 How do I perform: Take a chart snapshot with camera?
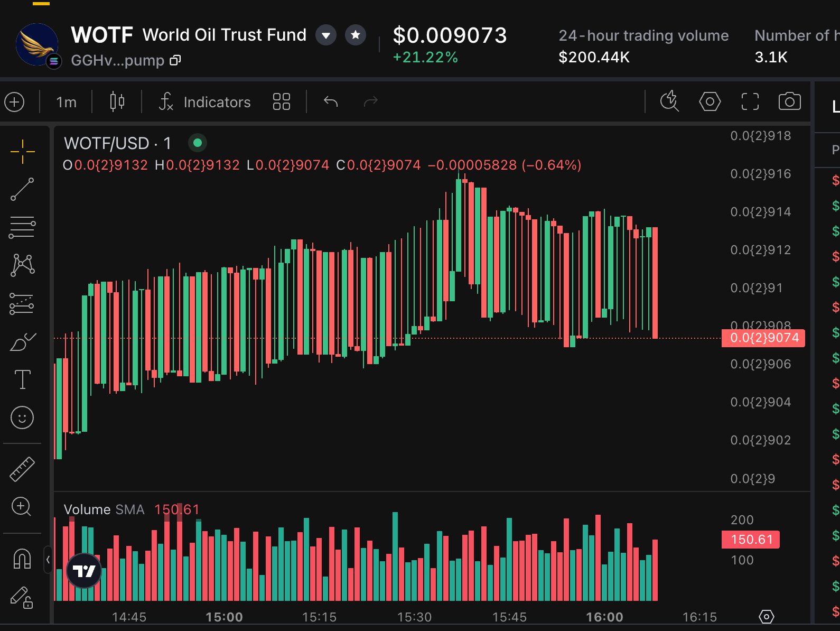click(790, 101)
